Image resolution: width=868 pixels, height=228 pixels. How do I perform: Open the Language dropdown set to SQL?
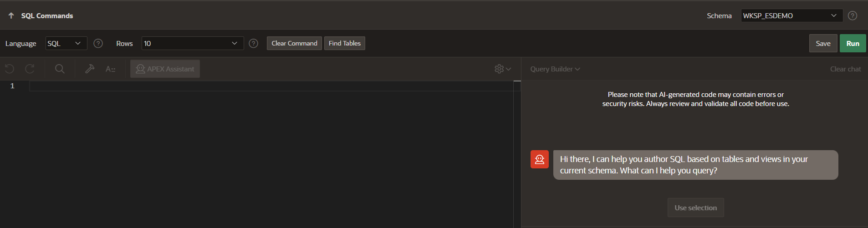[66, 43]
